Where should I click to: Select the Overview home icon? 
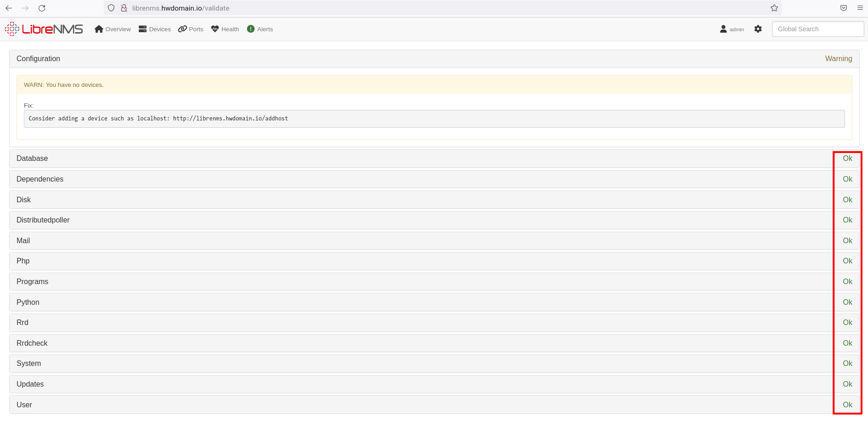point(99,29)
